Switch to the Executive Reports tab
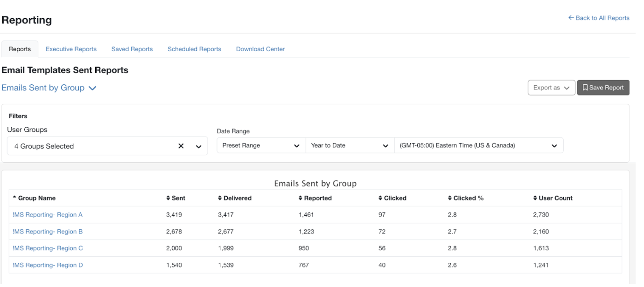This screenshot has width=644, height=287. pos(70,48)
